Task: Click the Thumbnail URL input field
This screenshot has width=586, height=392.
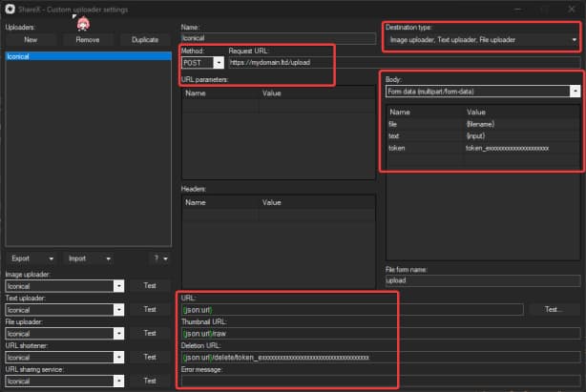Action: pos(381,334)
